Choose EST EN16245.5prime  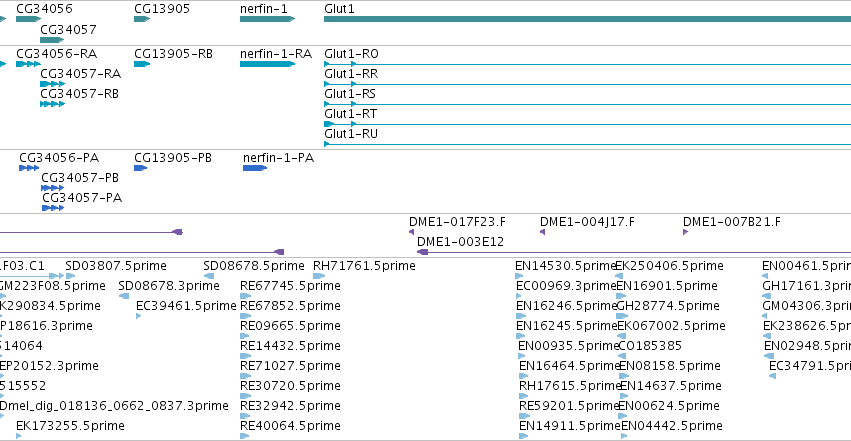(x=566, y=326)
